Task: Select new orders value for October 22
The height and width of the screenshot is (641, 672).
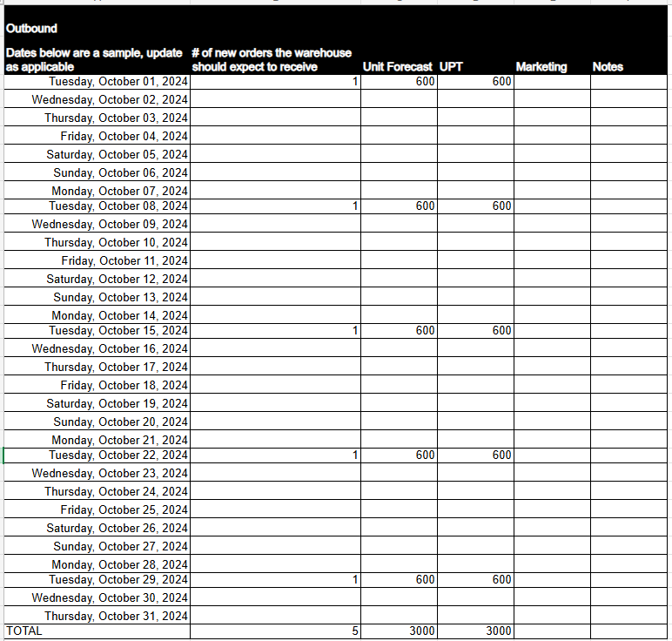Action: [275, 455]
